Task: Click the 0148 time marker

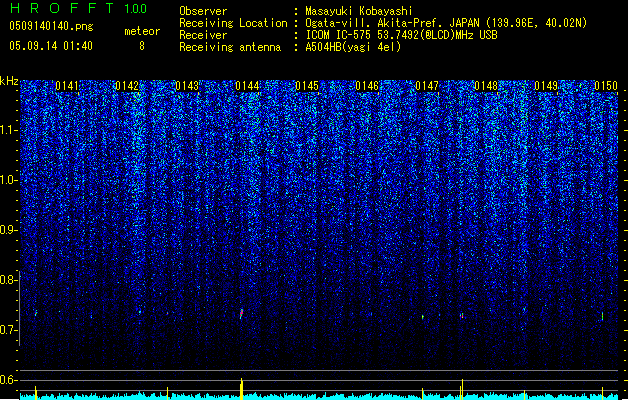Action: 486,86
